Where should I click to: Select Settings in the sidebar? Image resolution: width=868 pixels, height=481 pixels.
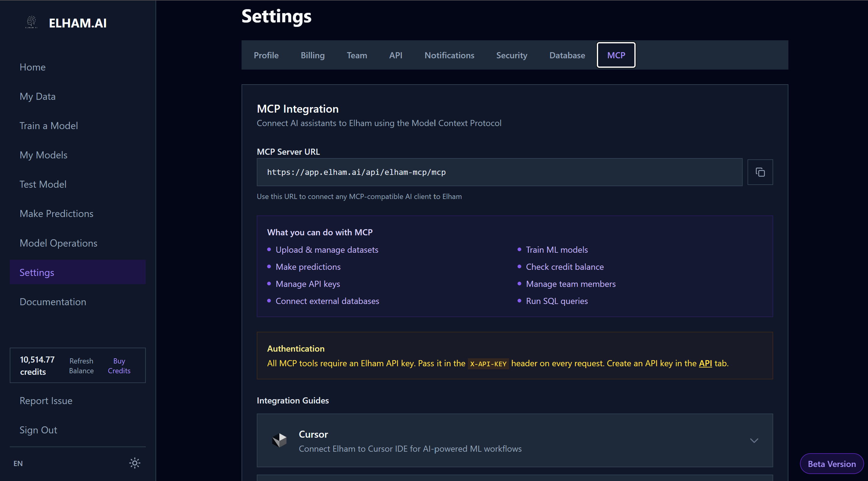(78, 272)
